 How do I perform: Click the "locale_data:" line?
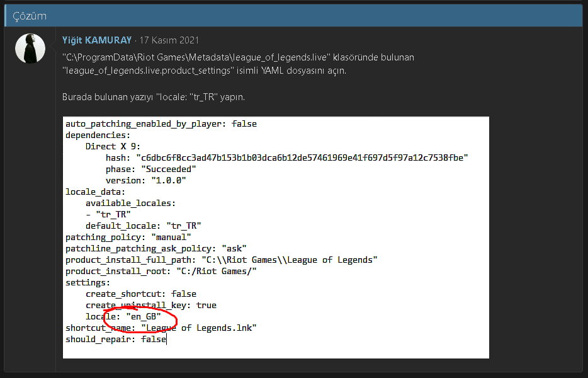[x=95, y=192]
